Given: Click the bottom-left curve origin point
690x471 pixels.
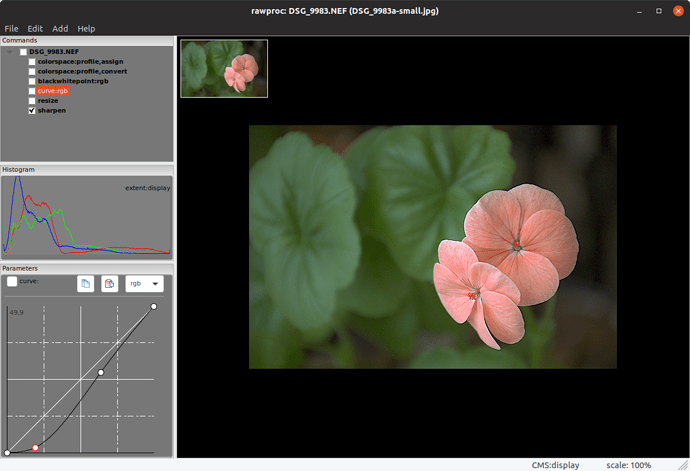Looking at the screenshot, I should tap(8, 451).
